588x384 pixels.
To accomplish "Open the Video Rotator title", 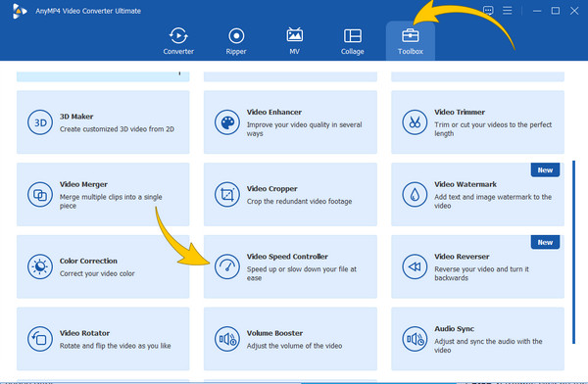I will tap(84, 333).
